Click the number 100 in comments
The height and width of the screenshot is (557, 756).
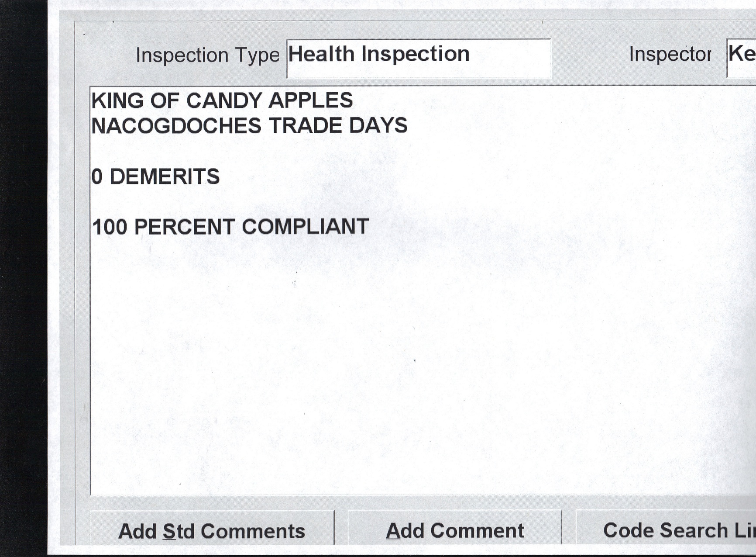(110, 227)
